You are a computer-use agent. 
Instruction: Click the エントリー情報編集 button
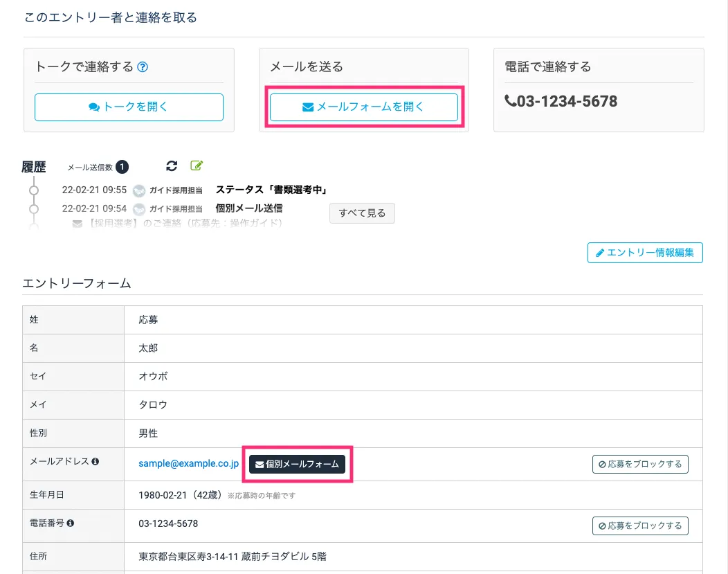tap(645, 253)
